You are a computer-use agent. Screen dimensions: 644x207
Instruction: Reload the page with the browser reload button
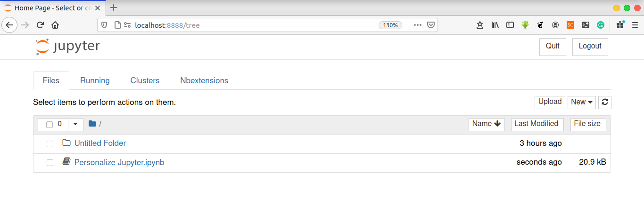40,25
